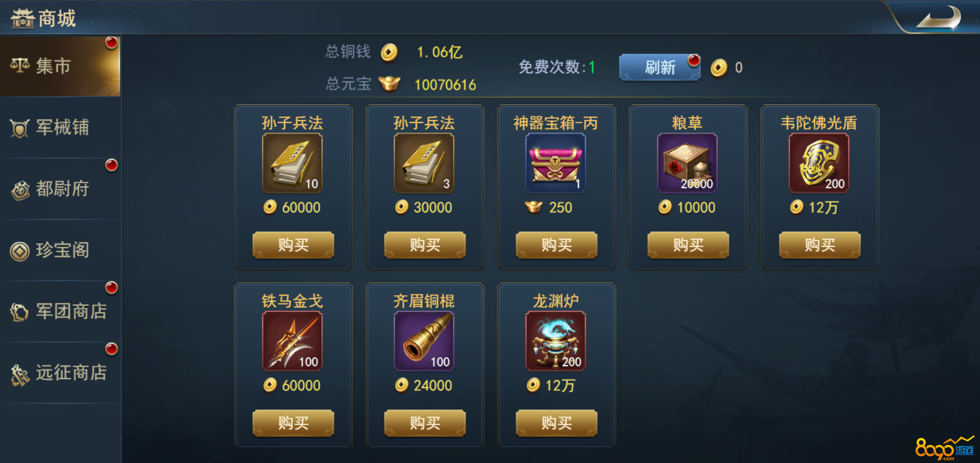The image size is (980, 463).
Task: Buy the 神器宝箱-丙 for 250 元宝
Action: point(556,245)
